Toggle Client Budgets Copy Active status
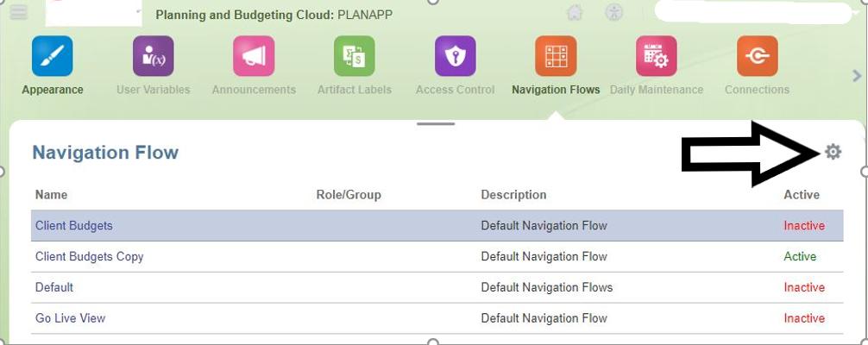The width and height of the screenshot is (868, 345). 800,257
